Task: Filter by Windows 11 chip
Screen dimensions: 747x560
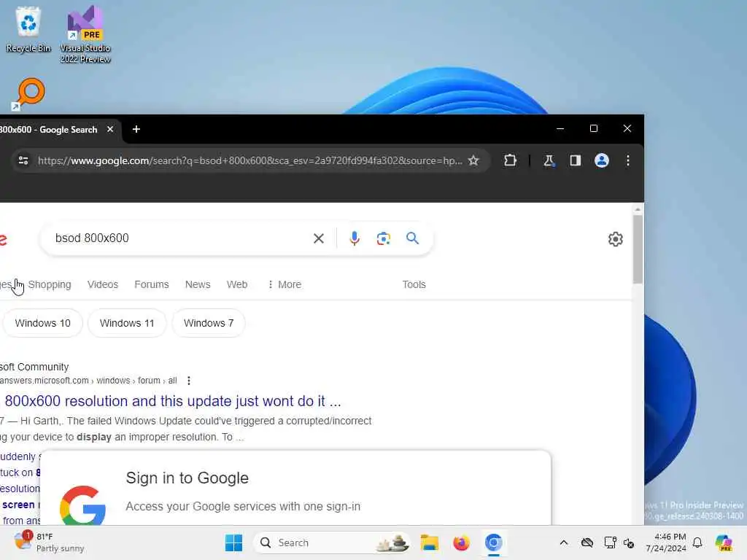Action: [x=127, y=323]
